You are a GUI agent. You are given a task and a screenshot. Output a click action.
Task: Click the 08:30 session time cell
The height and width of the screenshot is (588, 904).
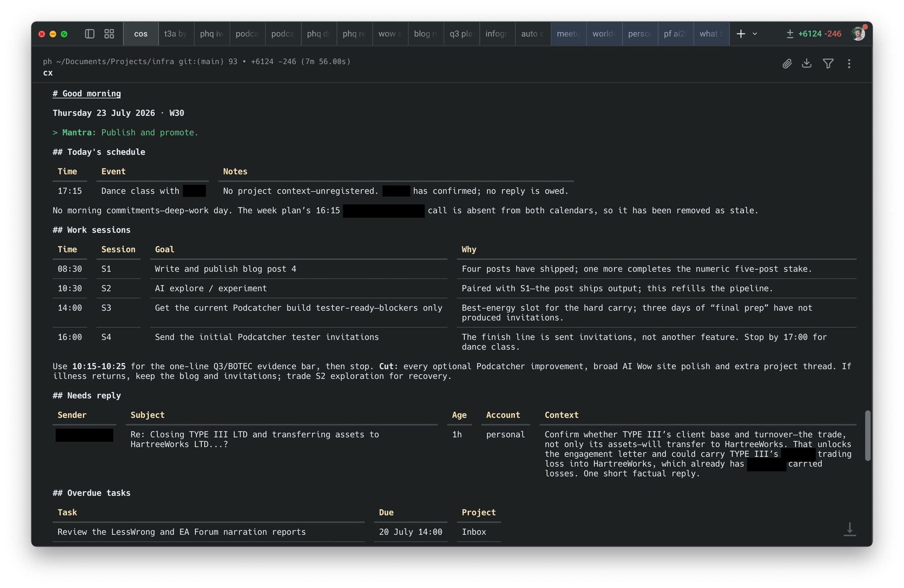point(70,269)
